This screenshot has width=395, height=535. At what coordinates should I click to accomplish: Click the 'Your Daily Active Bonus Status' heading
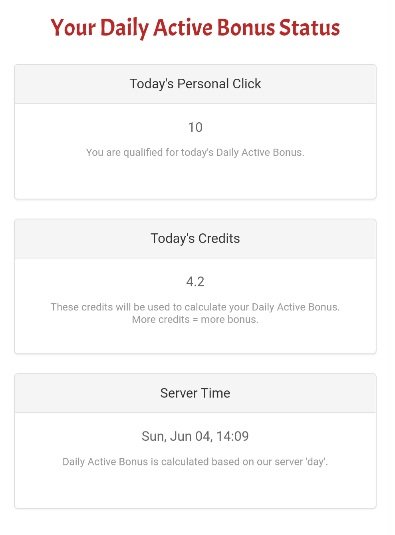(195, 28)
